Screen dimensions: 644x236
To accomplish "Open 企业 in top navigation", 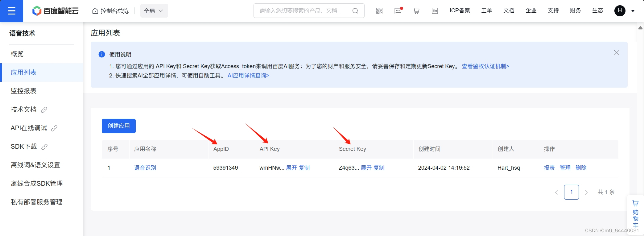I will [x=531, y=10].
